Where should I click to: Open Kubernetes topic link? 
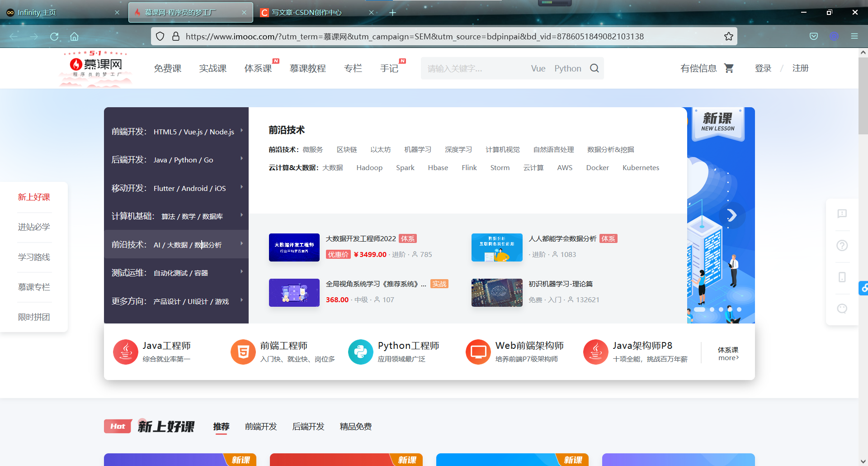(641, 167)
